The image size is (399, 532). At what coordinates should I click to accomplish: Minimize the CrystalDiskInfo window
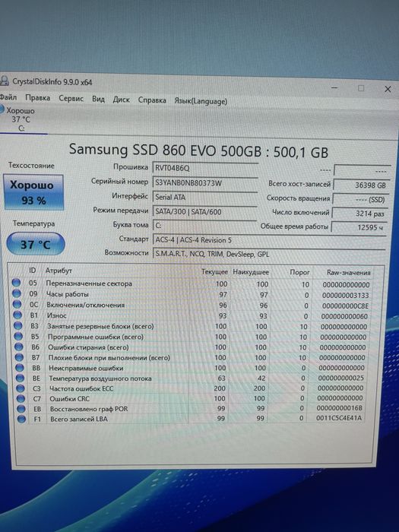pyautogui.click(x=334, y=88)
